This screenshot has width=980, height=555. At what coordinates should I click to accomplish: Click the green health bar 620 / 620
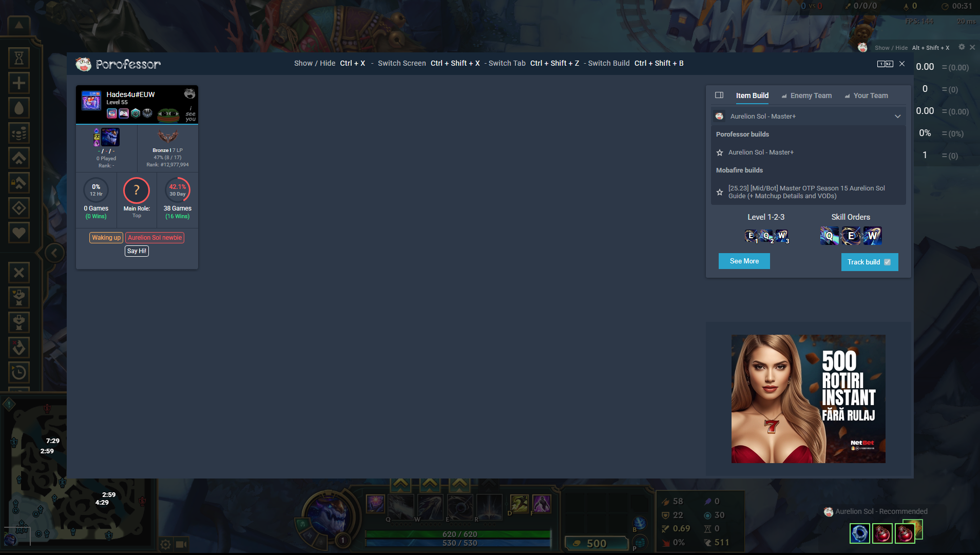pos(458,534)
